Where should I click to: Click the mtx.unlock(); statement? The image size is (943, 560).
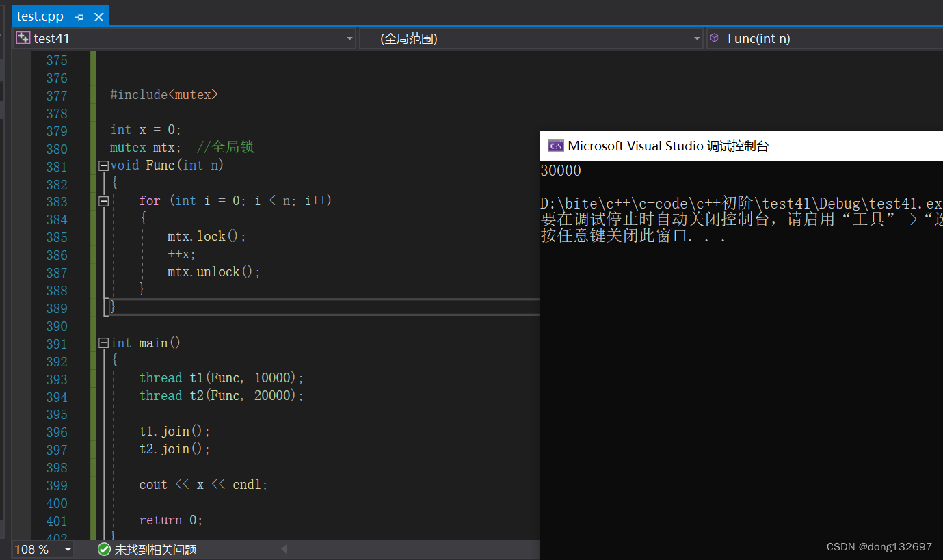click(x=214, y=271)
